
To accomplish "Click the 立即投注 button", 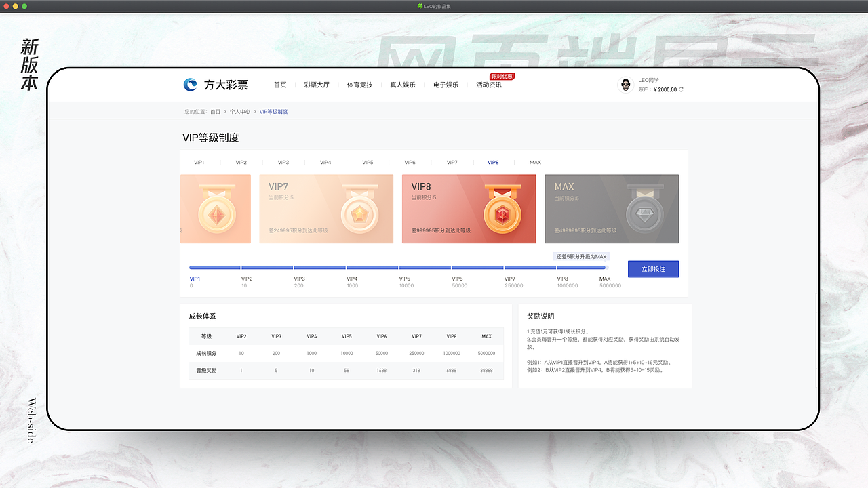I will 653,269.
